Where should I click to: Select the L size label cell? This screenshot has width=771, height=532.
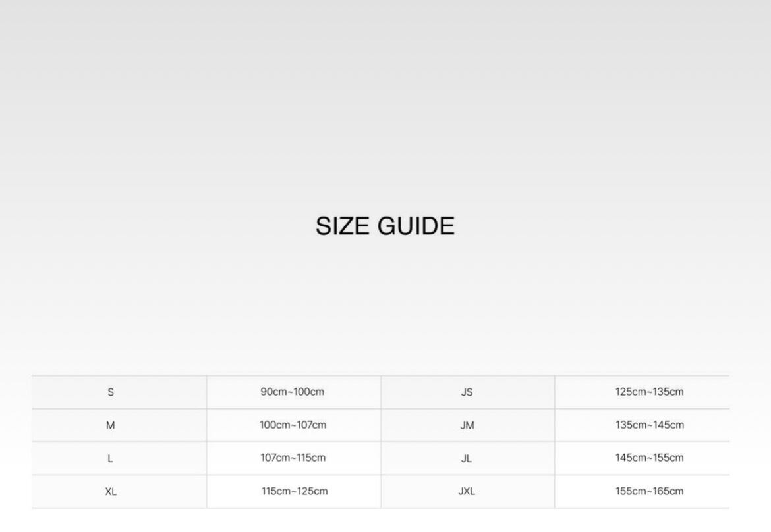(111, 458)
